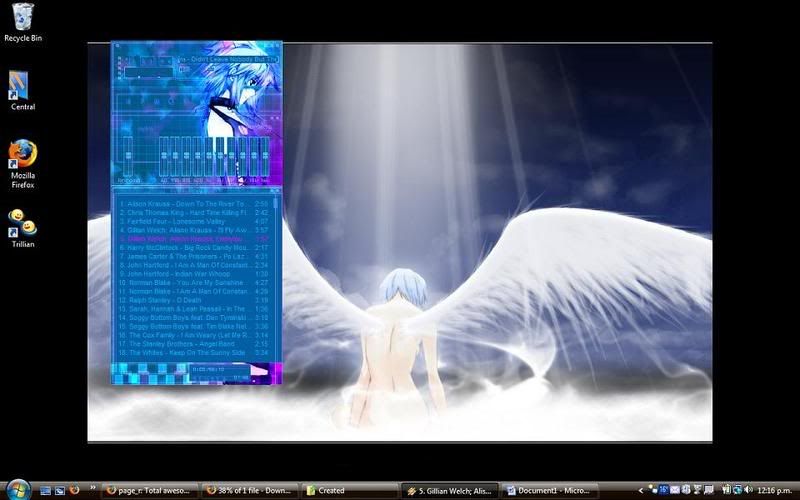The image size is (800, 500).
Task: Select track 7 James Carter & The Prisoners
Action: click(194, 256)
